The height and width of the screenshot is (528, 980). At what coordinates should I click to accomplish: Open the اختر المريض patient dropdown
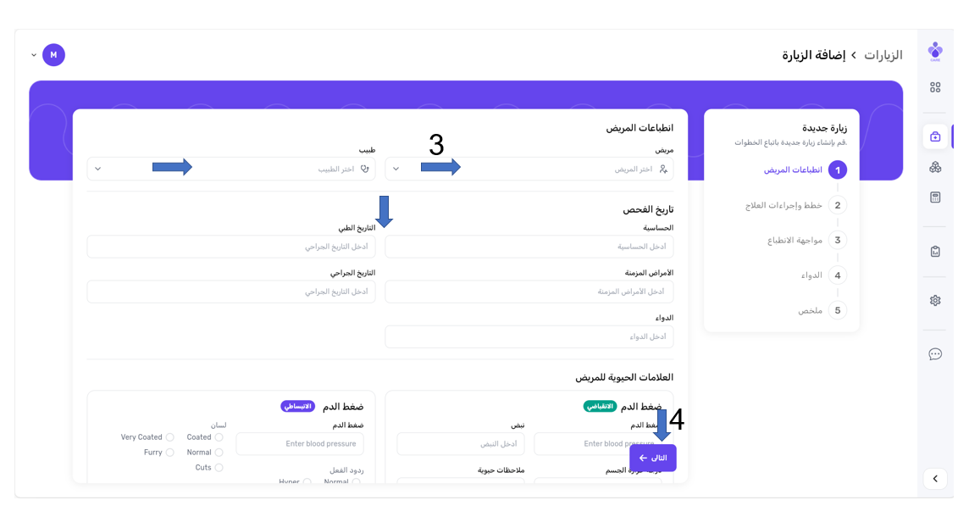pos(529,169)
